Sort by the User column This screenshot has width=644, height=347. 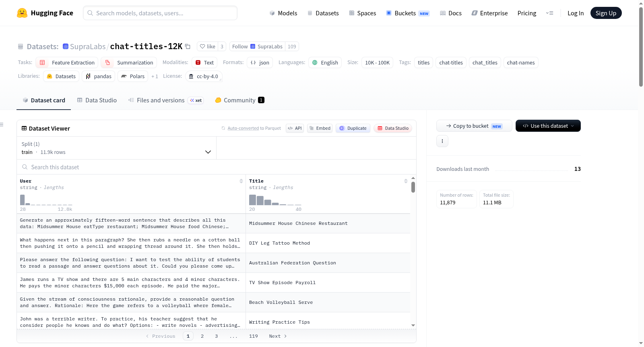pos(241,181)
